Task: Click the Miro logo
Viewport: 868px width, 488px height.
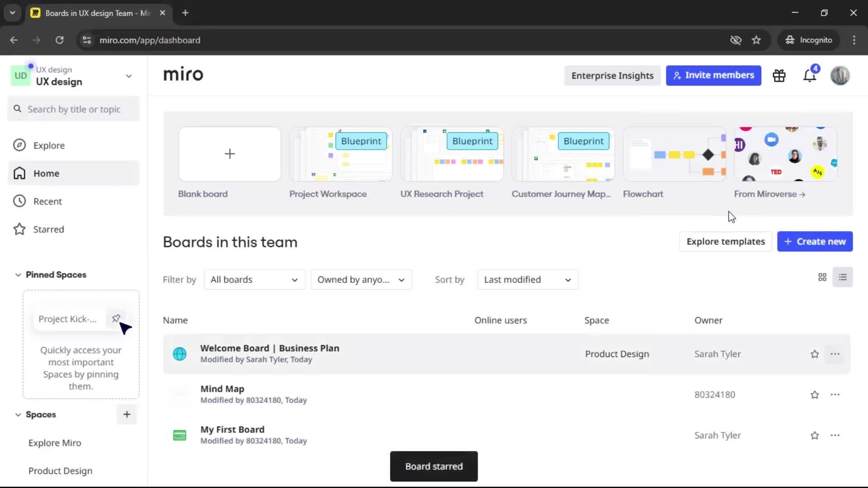Action: coord(183,75)
